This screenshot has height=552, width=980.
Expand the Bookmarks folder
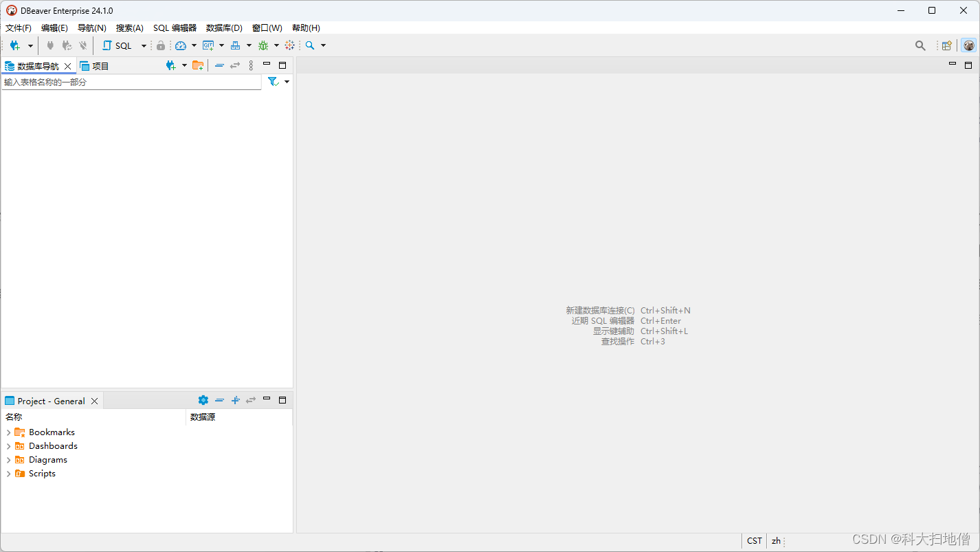point(8,432)
